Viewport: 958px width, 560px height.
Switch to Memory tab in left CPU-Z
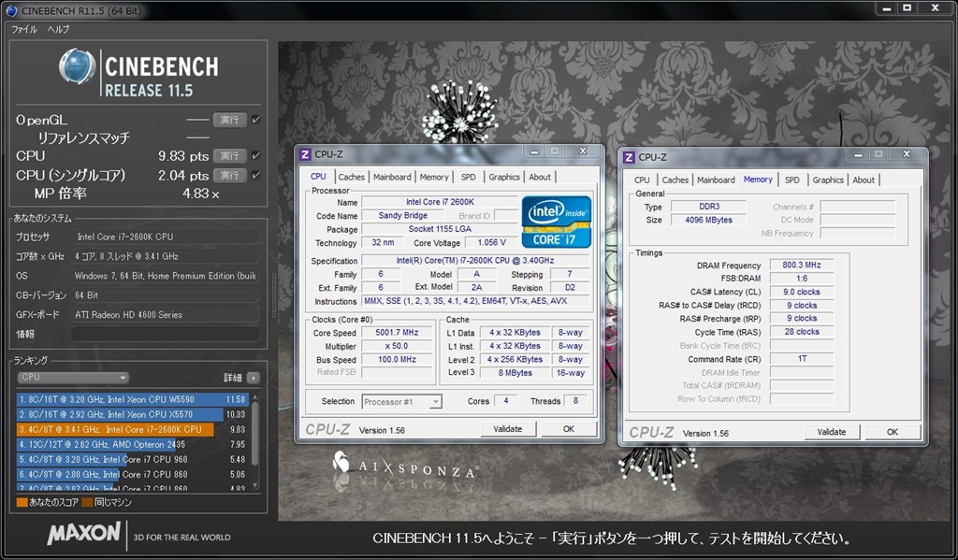click(x=434, y=177)
